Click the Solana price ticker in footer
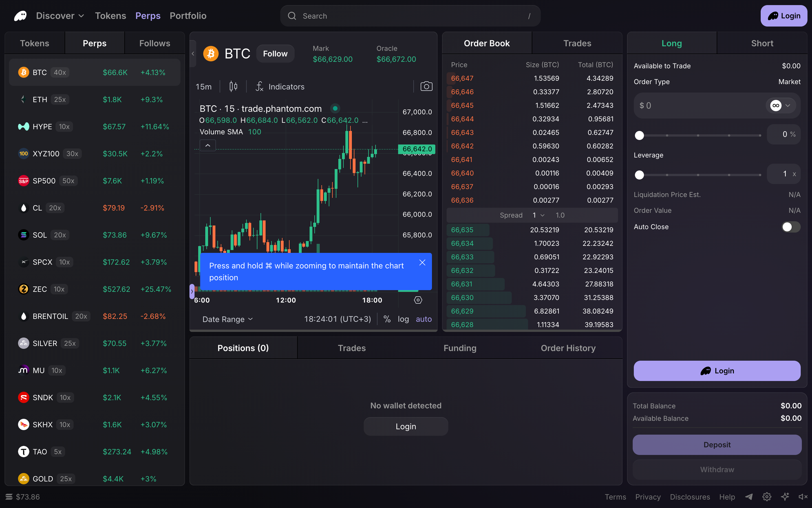 [x=23, y=497]
